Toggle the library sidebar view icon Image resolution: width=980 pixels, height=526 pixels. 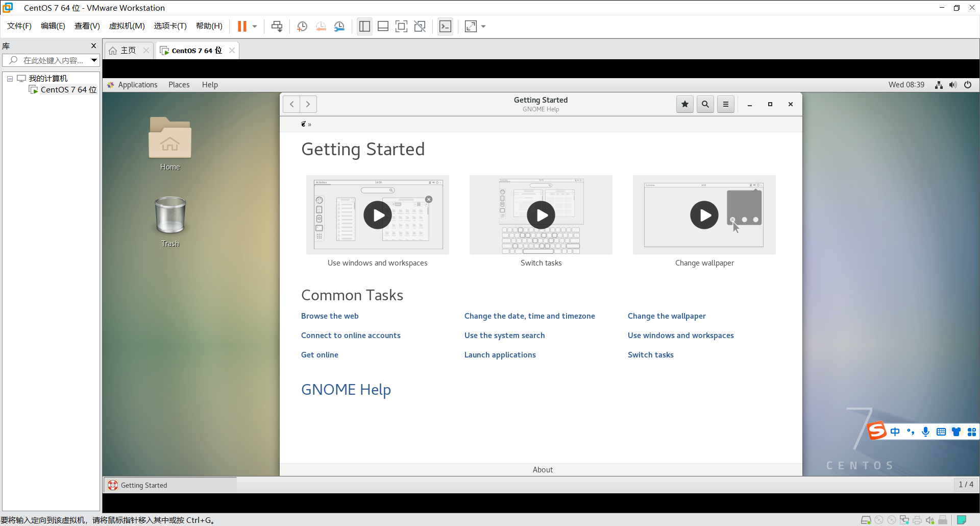(x=364, y=27)
